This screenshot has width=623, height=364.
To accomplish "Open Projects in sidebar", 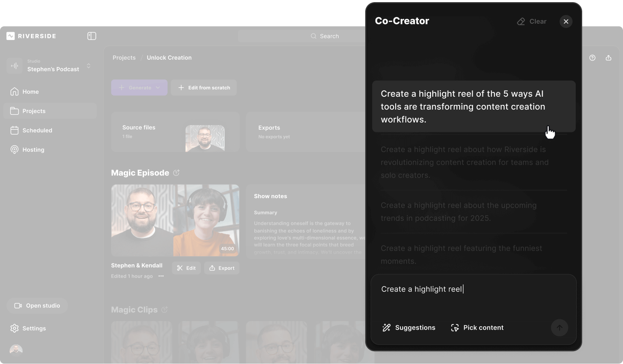I will (x=50, y=111).
